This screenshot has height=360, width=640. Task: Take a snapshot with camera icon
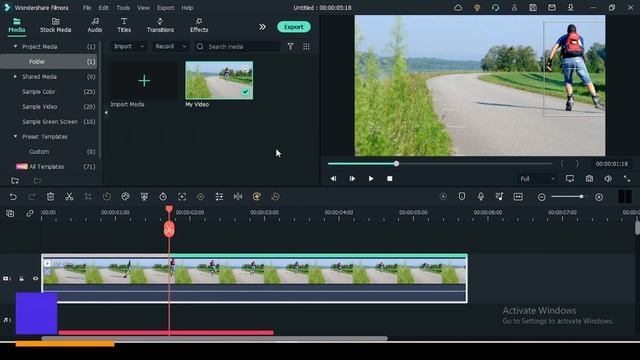click(x=589, y=179)
